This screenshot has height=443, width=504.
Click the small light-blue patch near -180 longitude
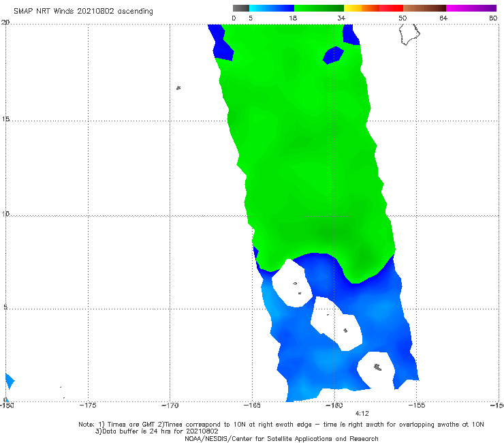coord(10,381)
